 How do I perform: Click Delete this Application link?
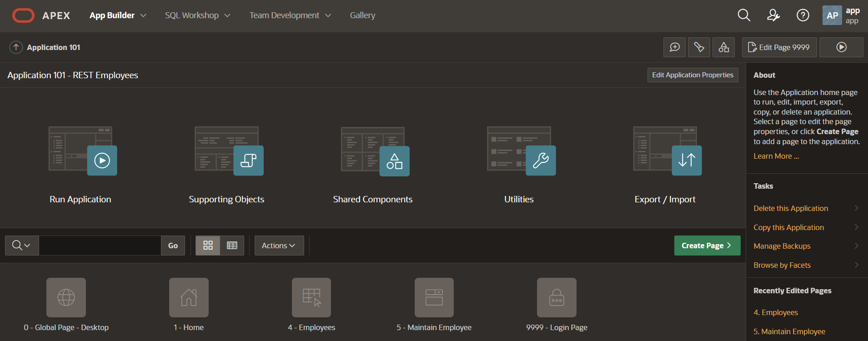click(791, 208)
